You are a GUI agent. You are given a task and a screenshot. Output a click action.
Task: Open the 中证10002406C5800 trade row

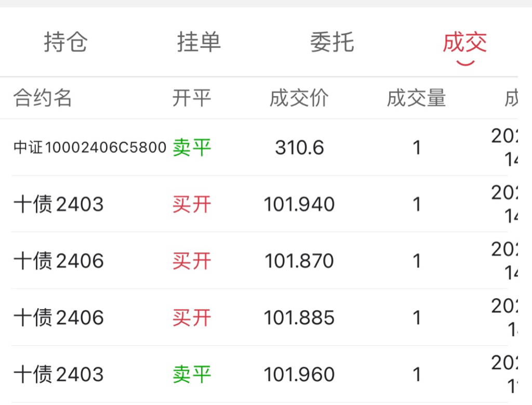tap(259, 147)
